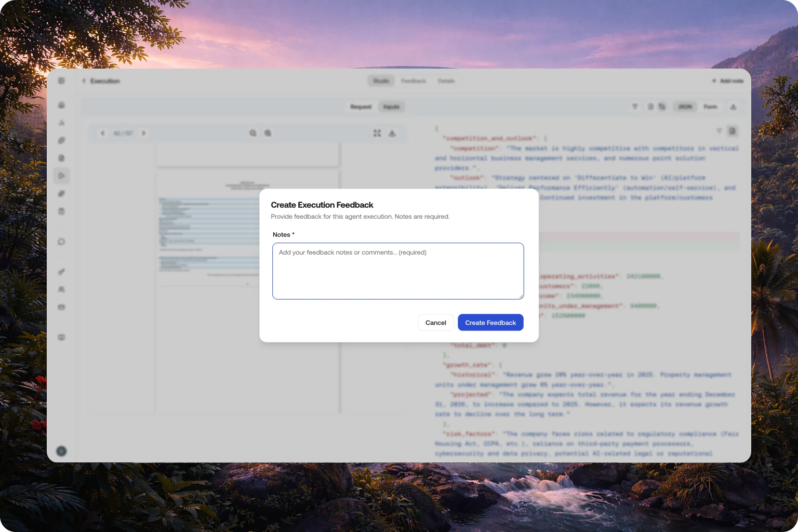
Task: Switch to the Studio tab
Action: click(381, 81)
